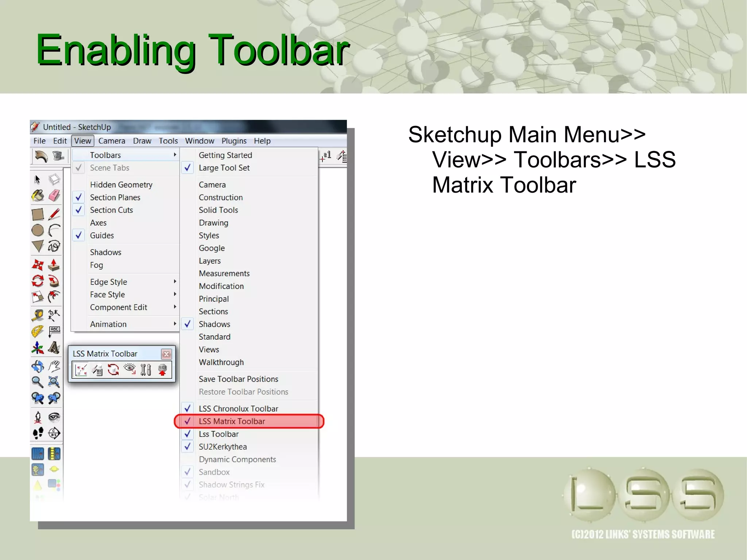The width and height of the screenshot is (747, 560).
Task: Pick the Arc tool
Action: [54, 231]
